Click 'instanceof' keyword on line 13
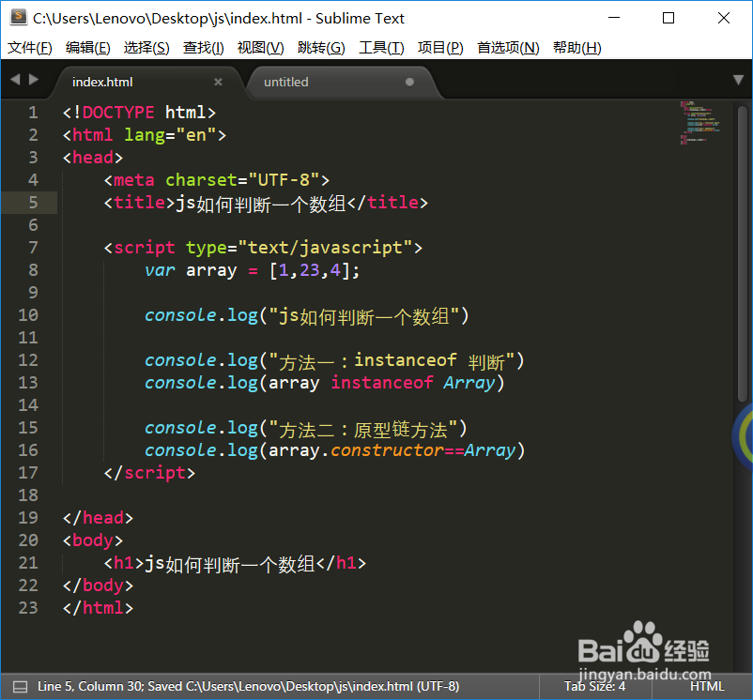Screen dimensions: 753x700 (x=382, y=383)
